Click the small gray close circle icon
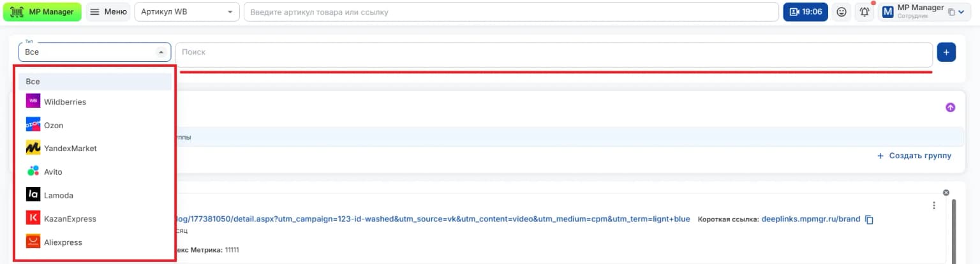This screenshot has height=264, width=980. (x=946, y=193)
